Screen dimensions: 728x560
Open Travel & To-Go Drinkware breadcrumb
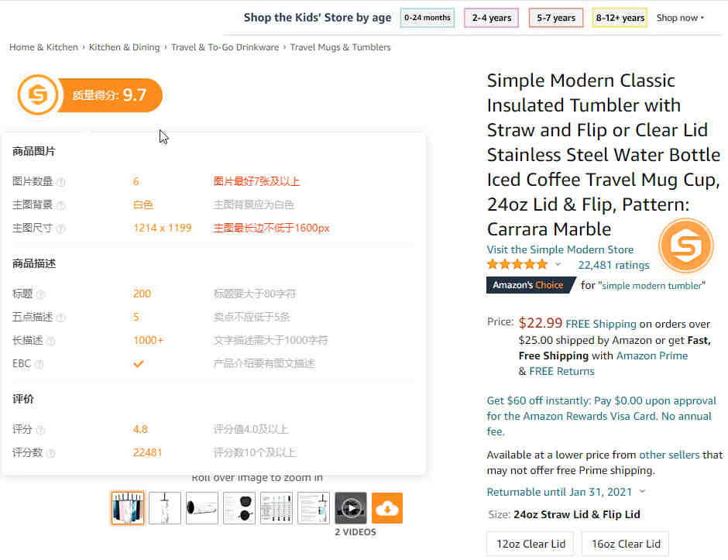pos(225,47)
